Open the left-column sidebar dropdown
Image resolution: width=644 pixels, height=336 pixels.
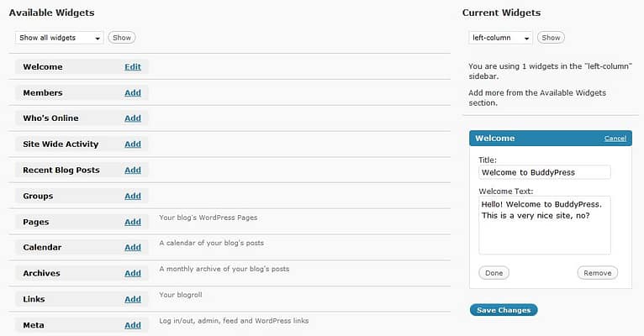[x=500, y=38]
